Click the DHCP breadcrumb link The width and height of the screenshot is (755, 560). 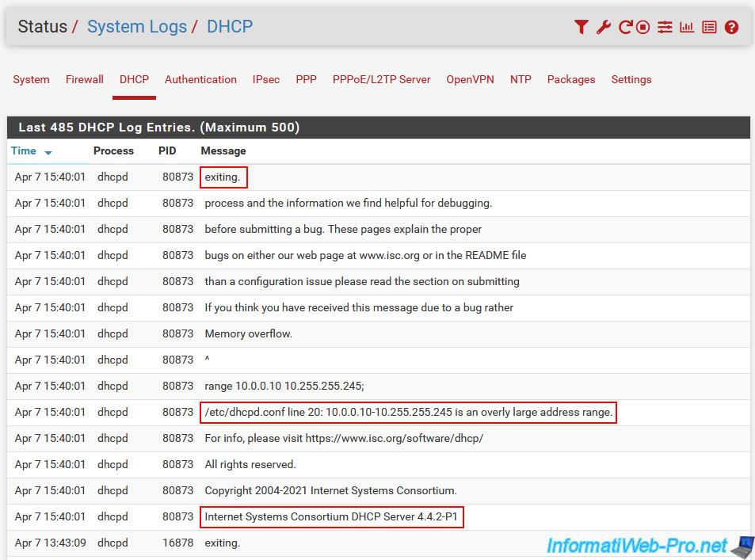[230, 26]
